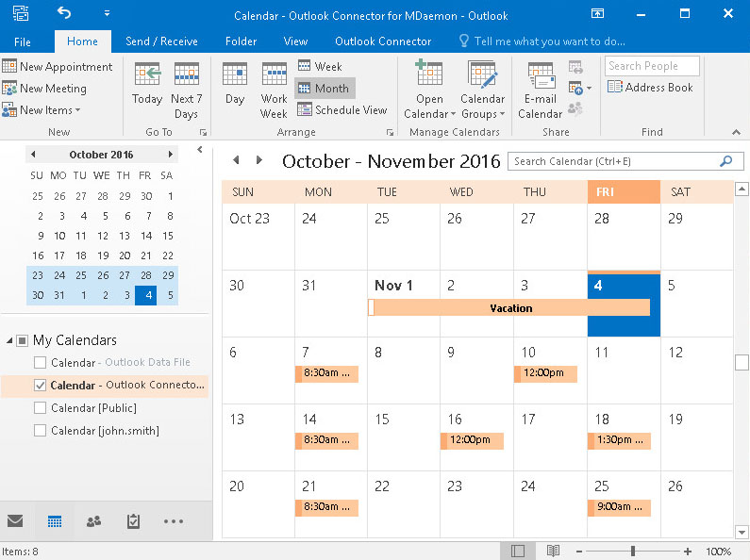Open Mail from the navigation bar
The width and height of the screenshot is (750, 560).
15,520
